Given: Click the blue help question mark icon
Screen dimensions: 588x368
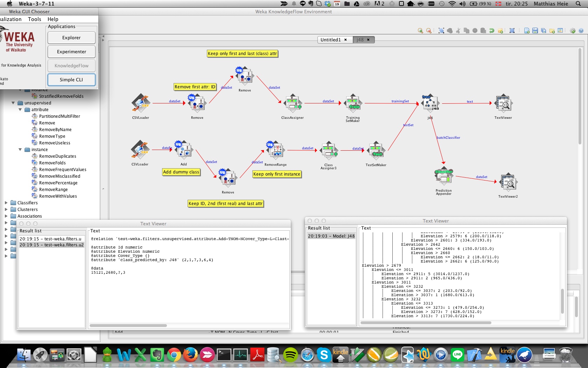Looking at the screenshot, I should 581,31.
